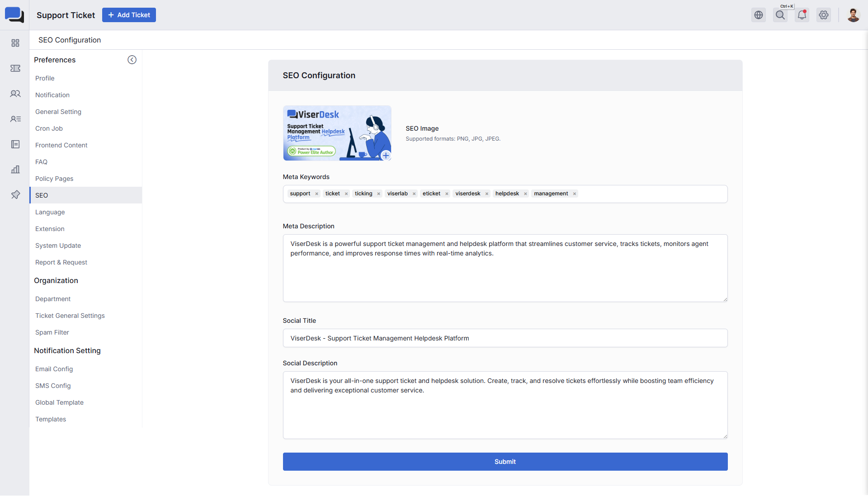Open the language globe icon
Screen dimensions: 868x496
coord(759,15)
